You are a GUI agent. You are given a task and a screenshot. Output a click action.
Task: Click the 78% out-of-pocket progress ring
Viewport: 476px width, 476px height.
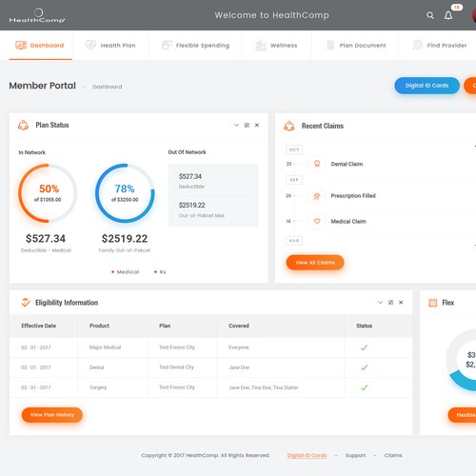[x=125, y=193]
